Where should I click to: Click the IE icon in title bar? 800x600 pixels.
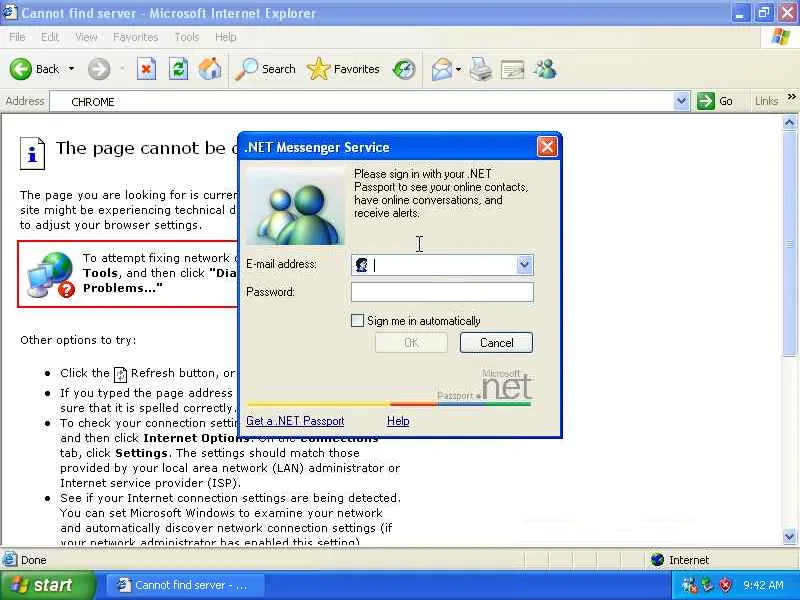tap(9, 12)
